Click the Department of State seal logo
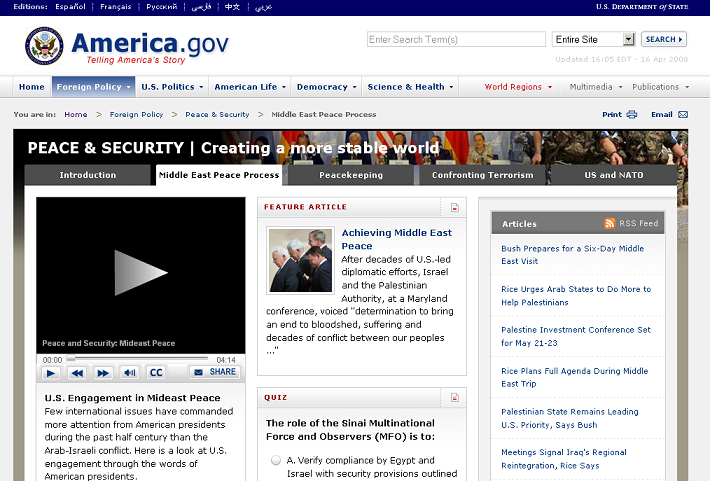 [x=44, y=46]
